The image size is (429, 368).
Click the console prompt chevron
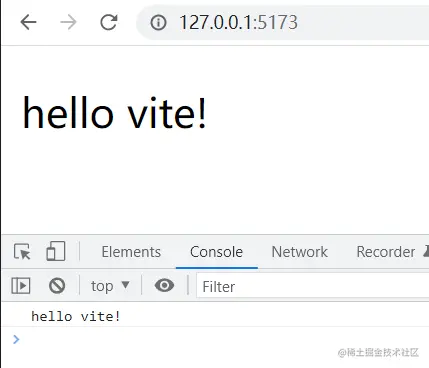16,339
